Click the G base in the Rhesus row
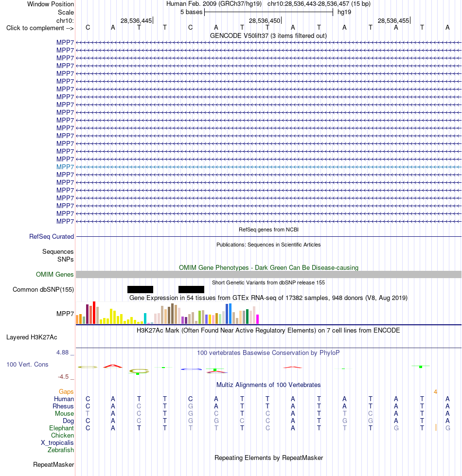This screenshot has width=462, height=476. tap(190, 406)
